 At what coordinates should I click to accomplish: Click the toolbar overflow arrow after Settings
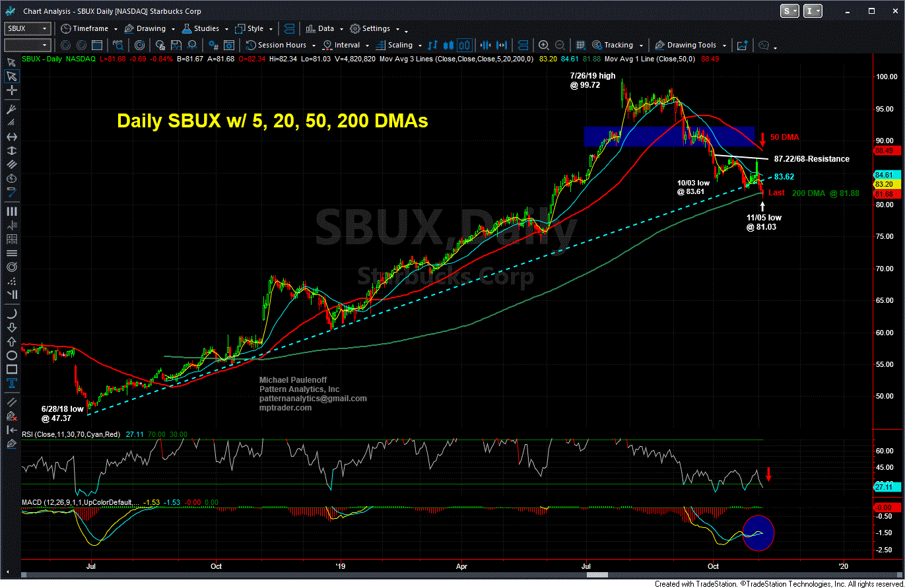(x=406, y=30)
